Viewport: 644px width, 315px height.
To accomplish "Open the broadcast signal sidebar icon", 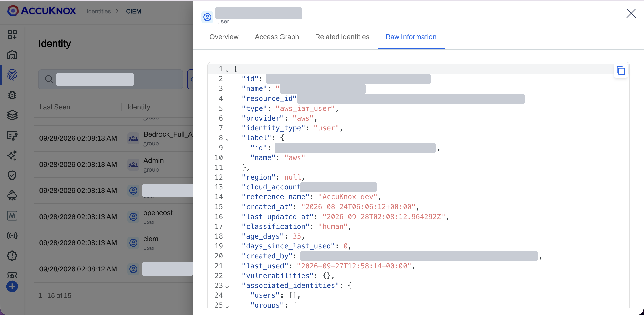I will point(12,236).
